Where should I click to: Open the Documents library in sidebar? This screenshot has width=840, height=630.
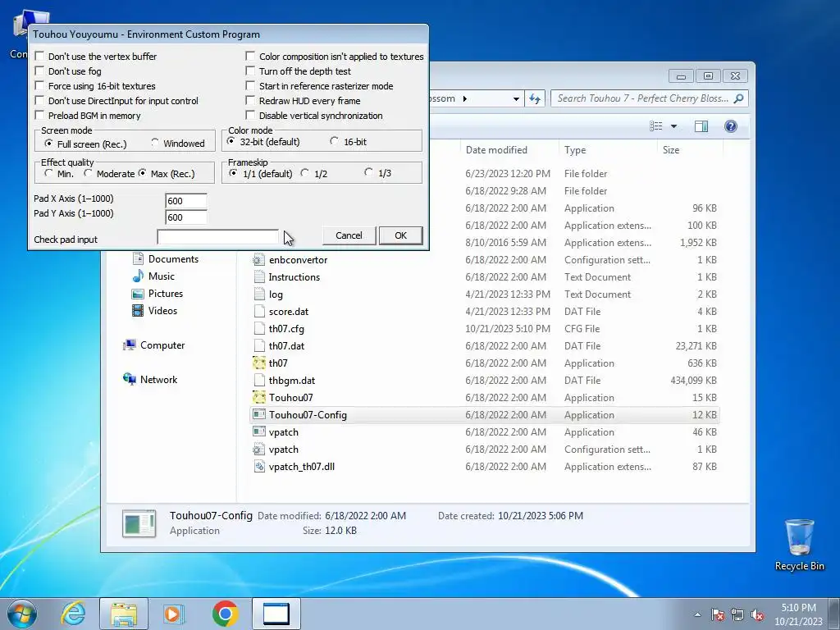pos(166,258)
